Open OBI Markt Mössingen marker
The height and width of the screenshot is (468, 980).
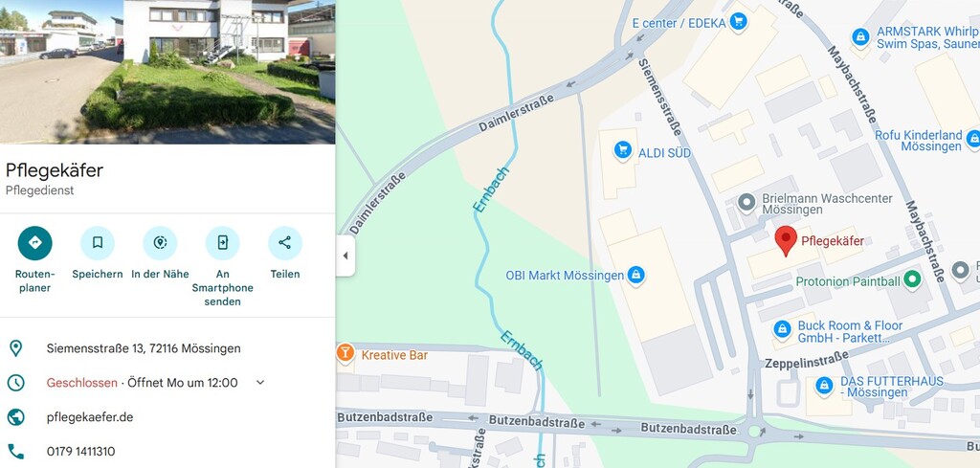click(635, 275)
